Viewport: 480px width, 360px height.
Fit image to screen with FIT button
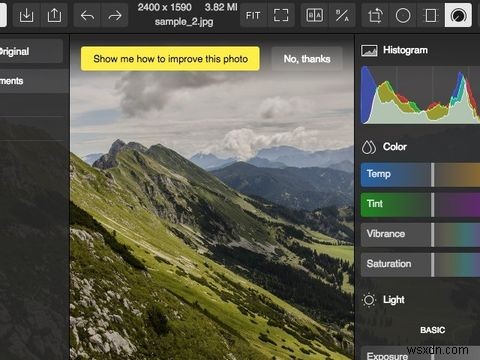[x=253, y=15]
